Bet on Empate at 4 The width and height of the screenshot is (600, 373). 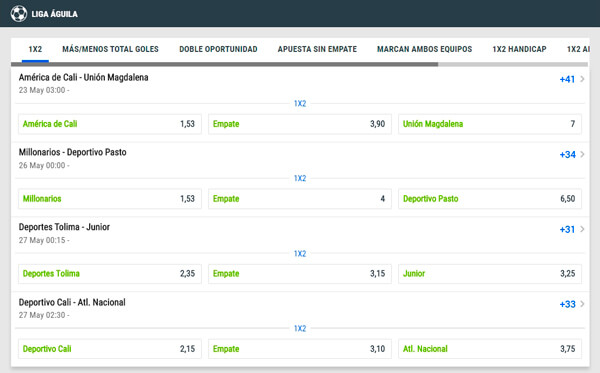click(300, 199)
